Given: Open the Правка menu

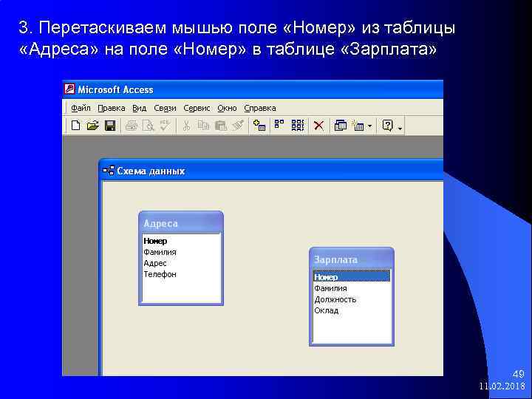Looking at the screenshot, I should (x=112, y=108).
